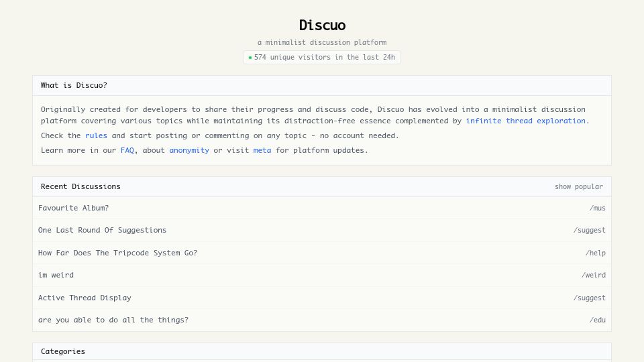This screenshot has height=362, width=644.
Task: Open the rules link
Action: tap(96, 135)
